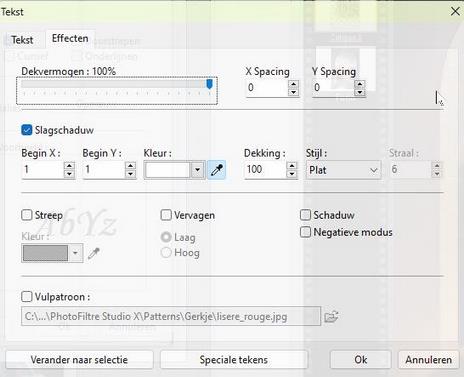Image resolution: width=464 pixels, height=377 pixels.
Task: Increase the X Spacing value
Action: tap(293, 84)
